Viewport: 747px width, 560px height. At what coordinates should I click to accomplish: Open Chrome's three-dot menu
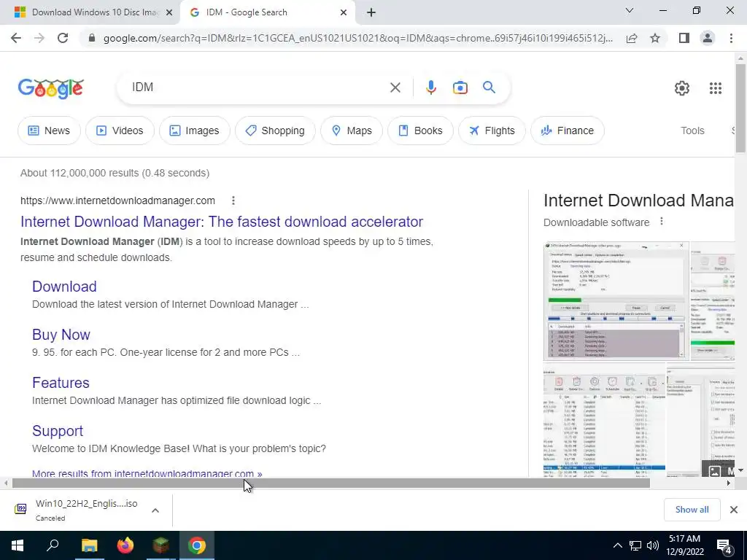coord(731,38)
